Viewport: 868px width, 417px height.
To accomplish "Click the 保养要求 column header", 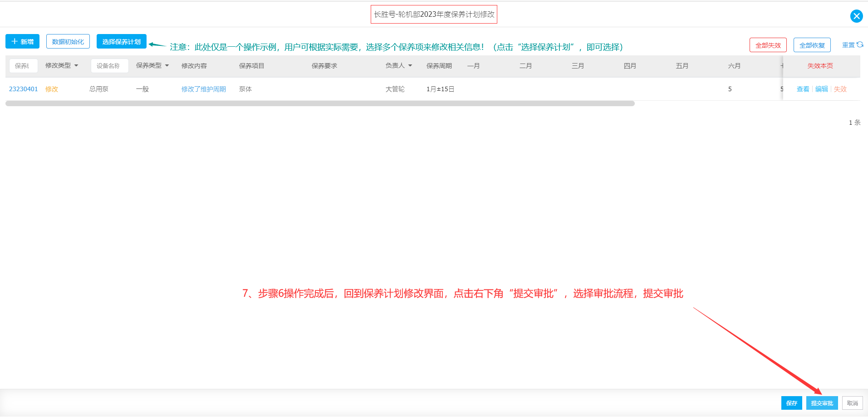I will pos(324,66).
